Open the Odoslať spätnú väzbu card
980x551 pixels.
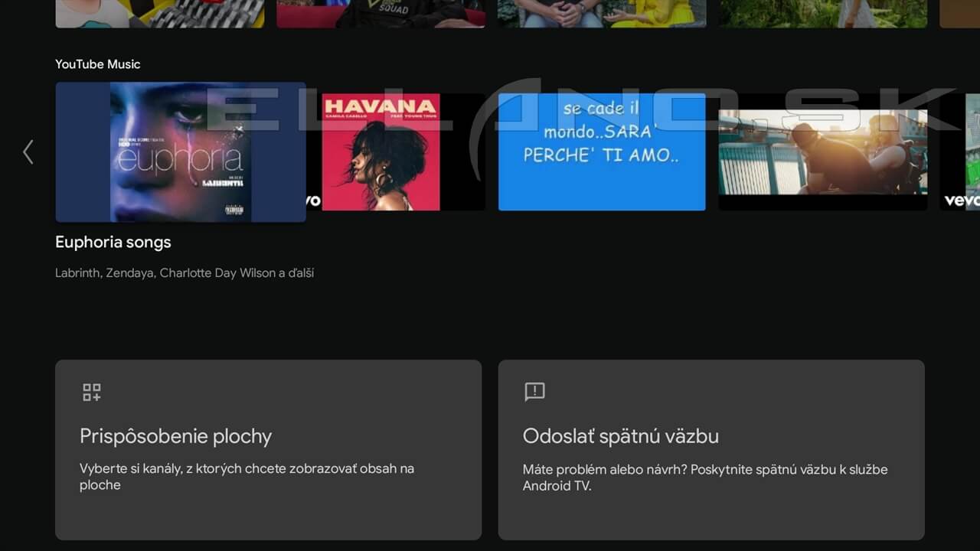pyautogui.click(x=711, y=450)
